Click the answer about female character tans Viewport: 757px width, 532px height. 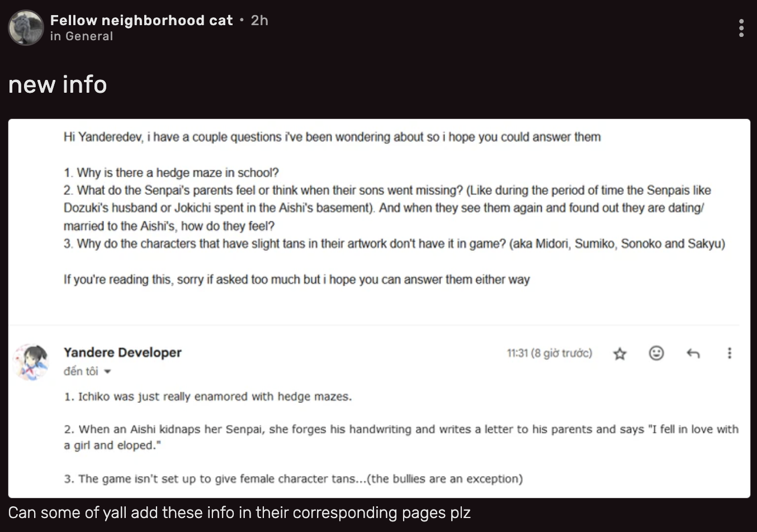click(294, 479)
